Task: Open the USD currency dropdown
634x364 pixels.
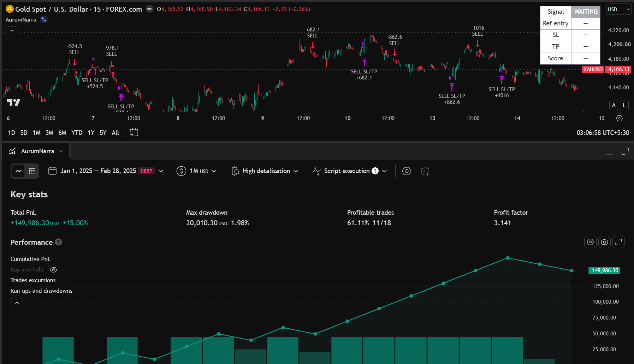Action: 619,10
